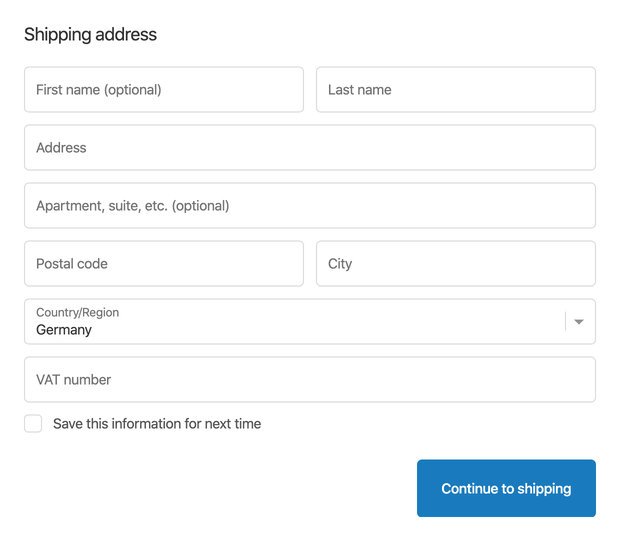Click the 'Save this information for next time' label
Viewport: 620px width, 540px height.
pyautogui.click(x=157, y=424)
